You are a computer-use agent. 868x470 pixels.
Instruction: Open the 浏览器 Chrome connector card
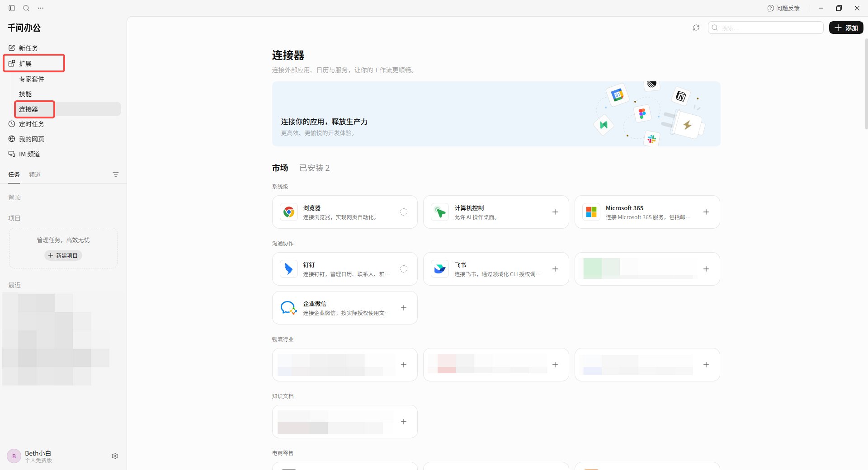coord(344,212)
